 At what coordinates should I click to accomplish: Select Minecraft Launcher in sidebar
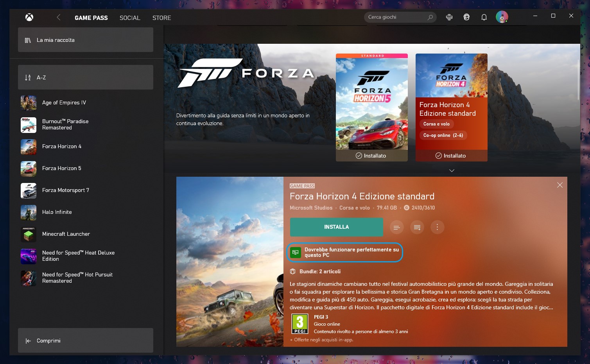coord(86,234)
